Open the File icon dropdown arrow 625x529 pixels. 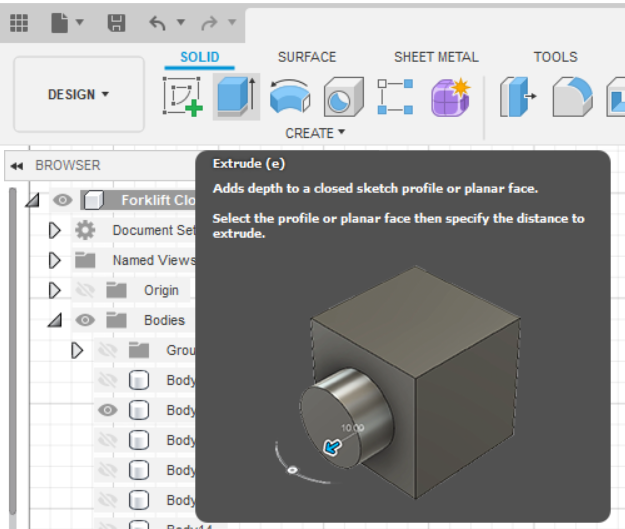click(x=80, y=22)
